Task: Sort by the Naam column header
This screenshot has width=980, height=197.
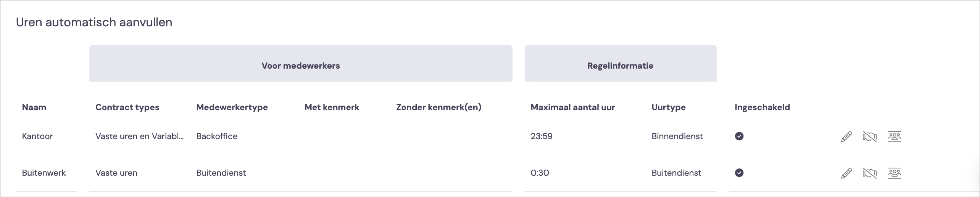Action: click(34, 107)
